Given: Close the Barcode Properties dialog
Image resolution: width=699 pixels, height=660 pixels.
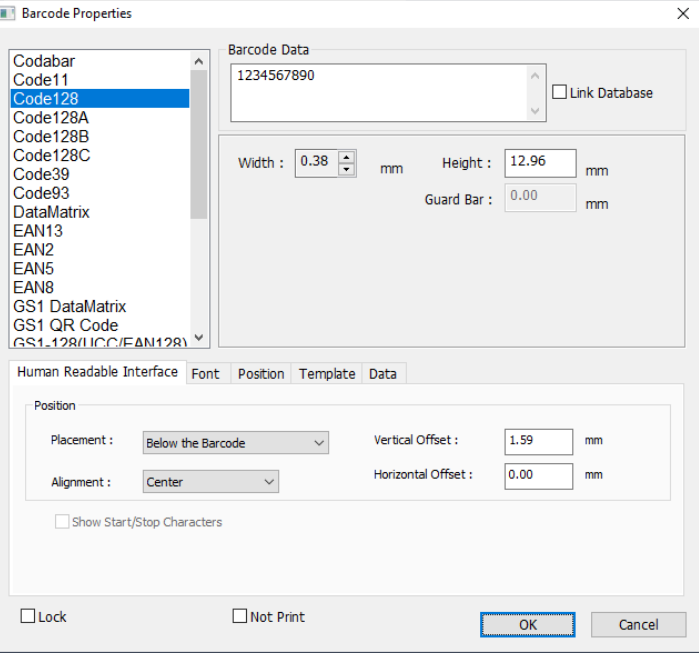Looking at the screenshot, I should tap(682, 13).
